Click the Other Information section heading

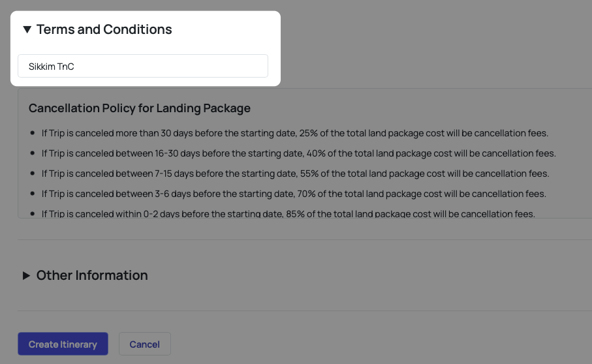click(92, 275)
